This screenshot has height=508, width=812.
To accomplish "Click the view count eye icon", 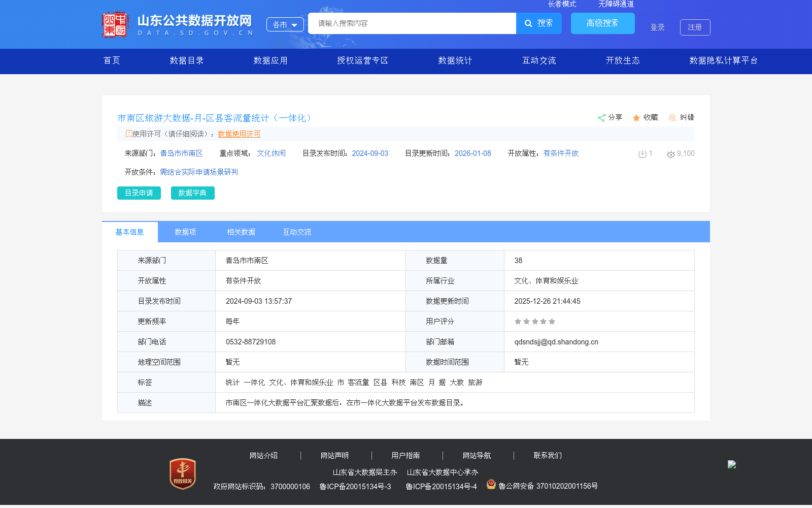I will [671, 154].
